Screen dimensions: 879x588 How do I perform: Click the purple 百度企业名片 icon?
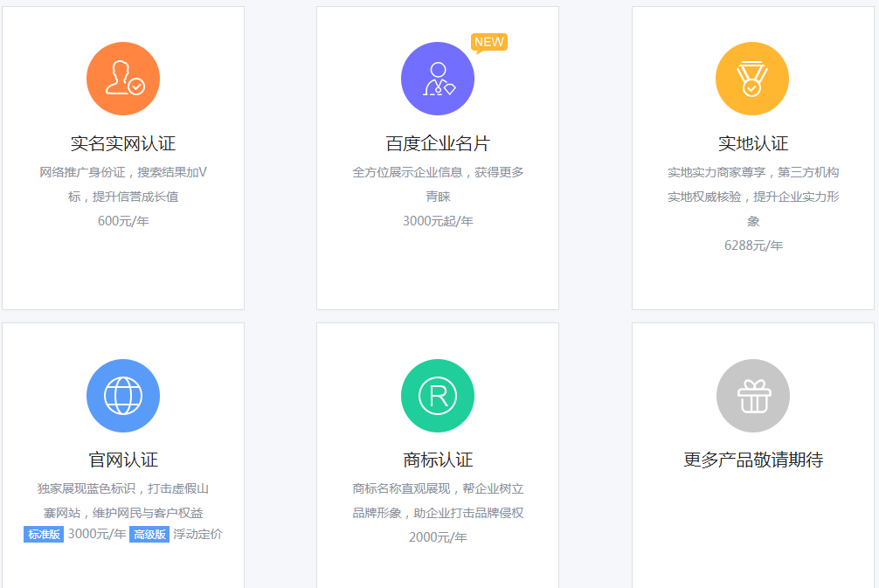tap(438, 79)
